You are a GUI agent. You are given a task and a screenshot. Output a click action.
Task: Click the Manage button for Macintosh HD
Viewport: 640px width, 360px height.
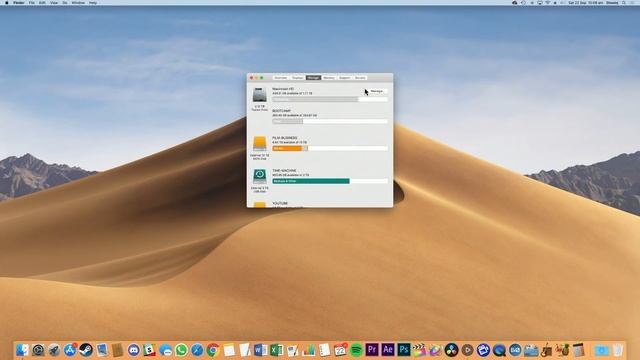click(x=376, y=91)
